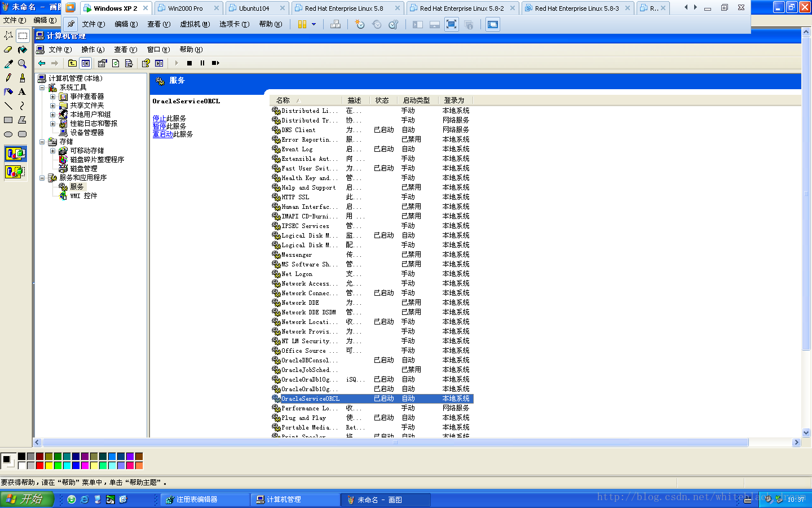Toggle the opaque background option in Paint

[15, 154]
